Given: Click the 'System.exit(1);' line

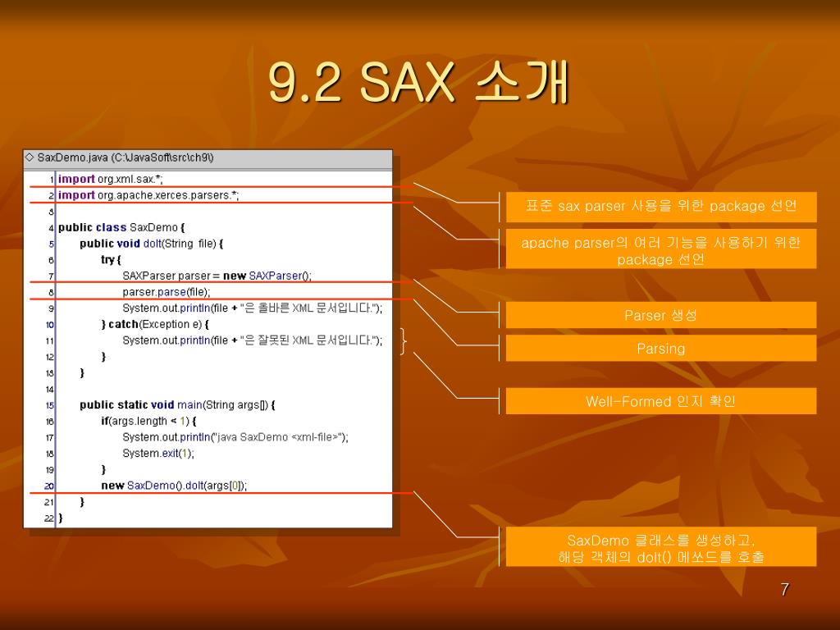Looking at the screenshot, I should coord(158,453).
